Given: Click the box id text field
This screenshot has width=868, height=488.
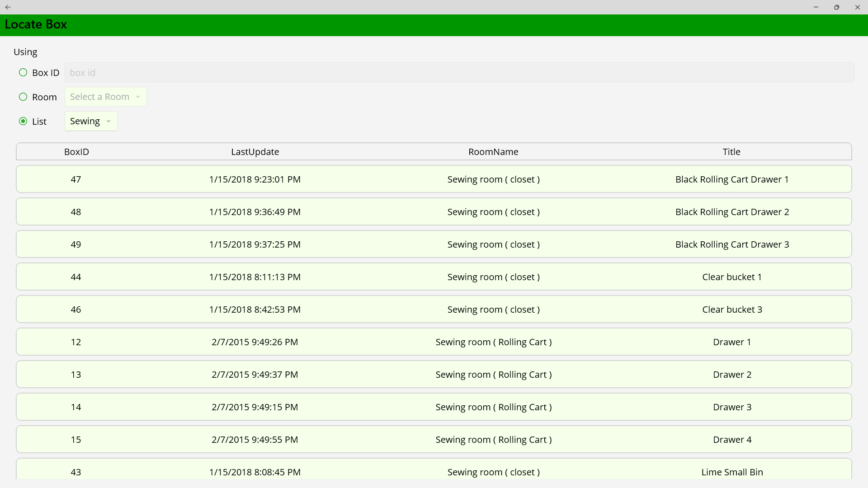Looking at the screenshot, I should 459,73.
